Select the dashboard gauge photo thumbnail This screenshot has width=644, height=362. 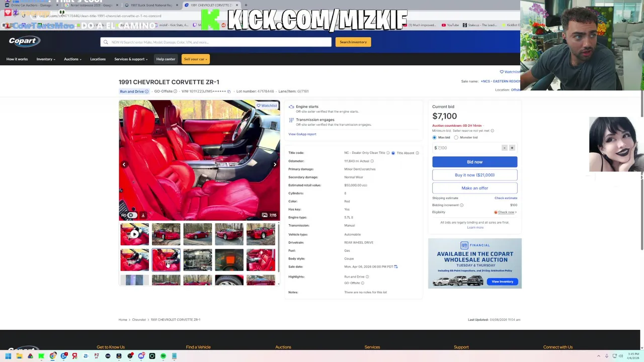229,260
